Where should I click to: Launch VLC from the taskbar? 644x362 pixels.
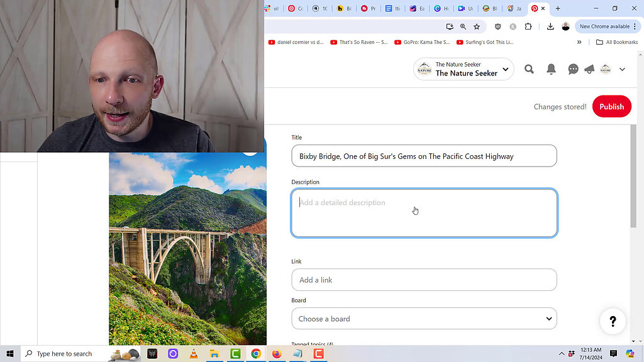194,354
